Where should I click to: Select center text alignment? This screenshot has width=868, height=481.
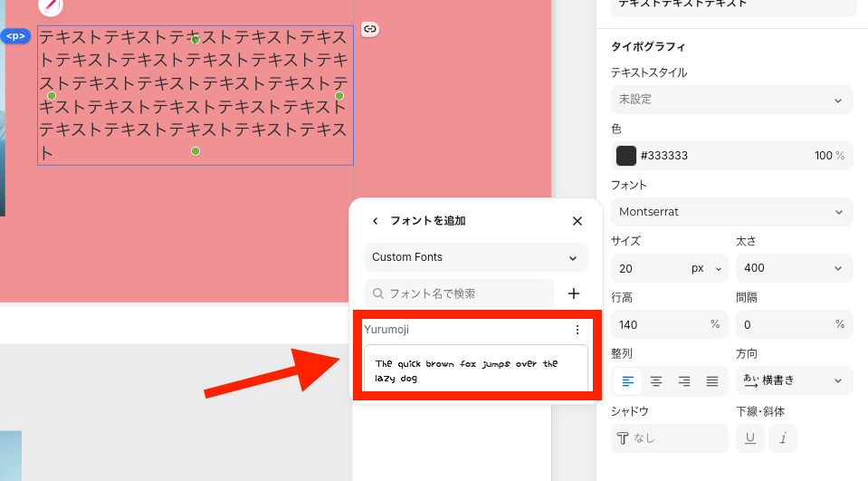[656, 381]
